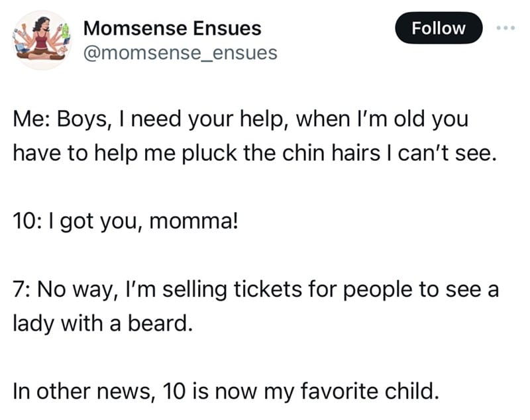Click the line "lady with a beard."
The width and height of the screenshot is (530, 420).
(x=103, y=323)
